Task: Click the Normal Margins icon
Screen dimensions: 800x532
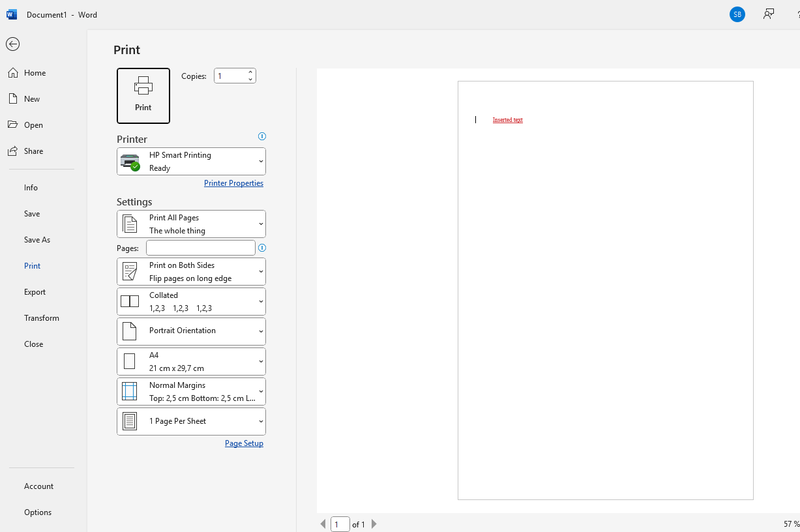Action: [129, 391]
